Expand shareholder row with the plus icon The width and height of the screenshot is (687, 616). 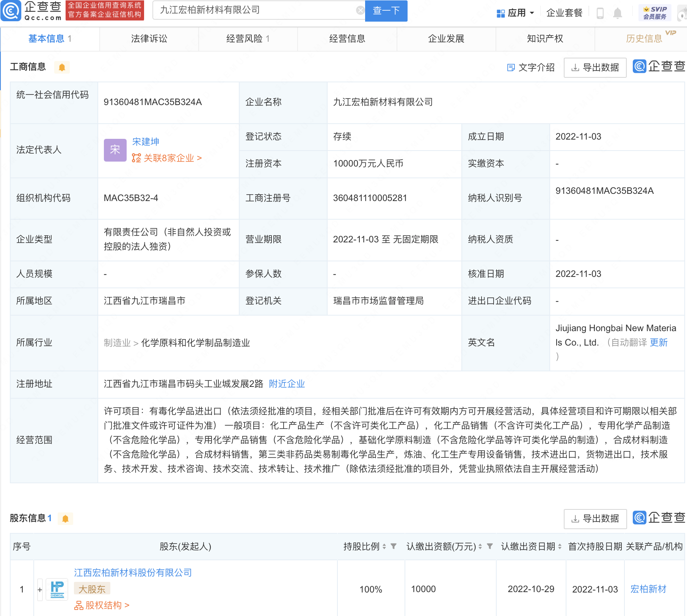tap(40, 589)
